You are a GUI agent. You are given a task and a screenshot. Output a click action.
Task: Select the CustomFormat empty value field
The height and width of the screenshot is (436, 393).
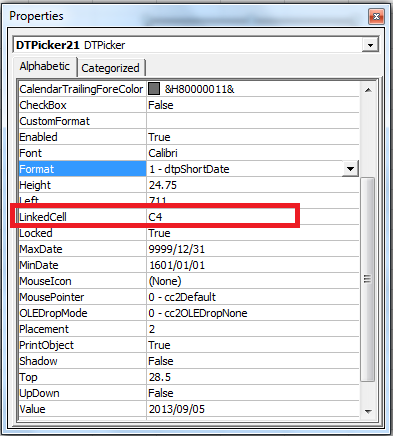click(x=253, y=121)
